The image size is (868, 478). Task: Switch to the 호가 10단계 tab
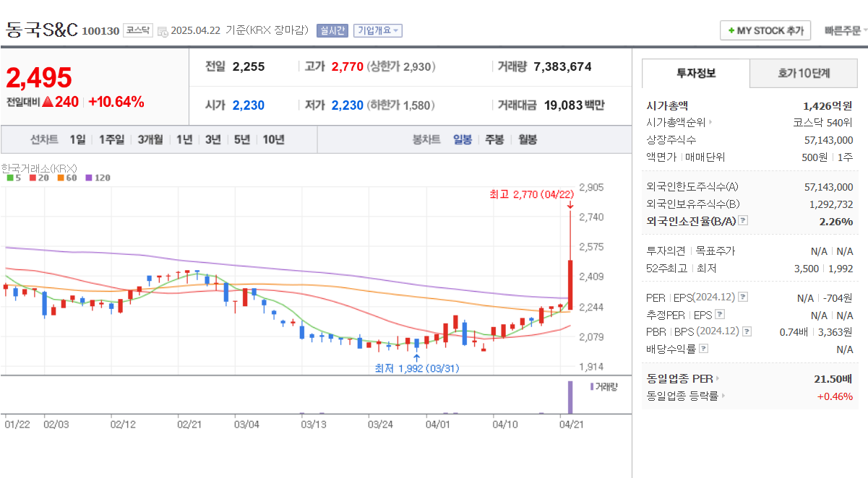(803, 74)
